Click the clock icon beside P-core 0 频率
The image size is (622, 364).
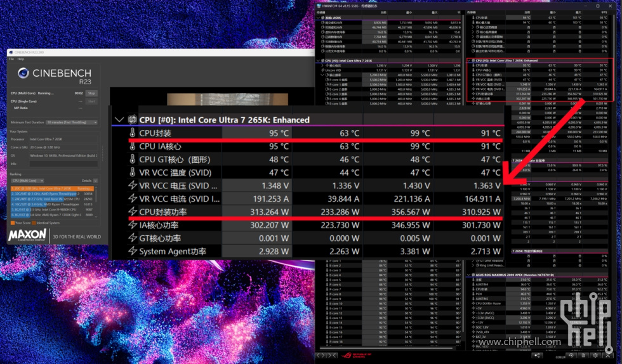pos(328,80)
